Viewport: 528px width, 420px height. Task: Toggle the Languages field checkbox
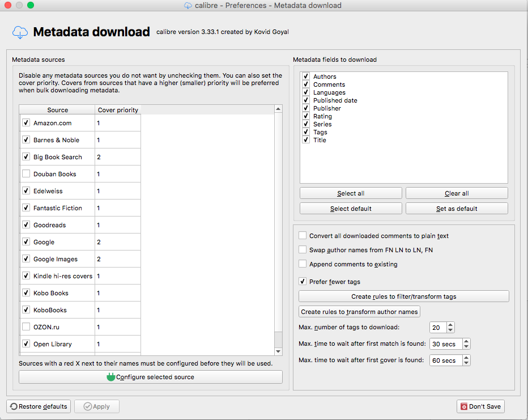coord(306,92)
